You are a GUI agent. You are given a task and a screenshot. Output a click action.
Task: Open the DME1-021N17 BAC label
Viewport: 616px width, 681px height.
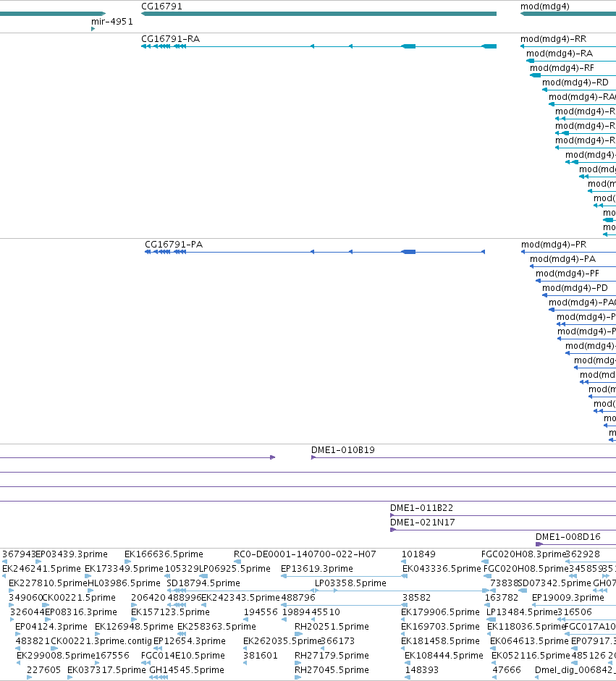click(x=422, y=523)
